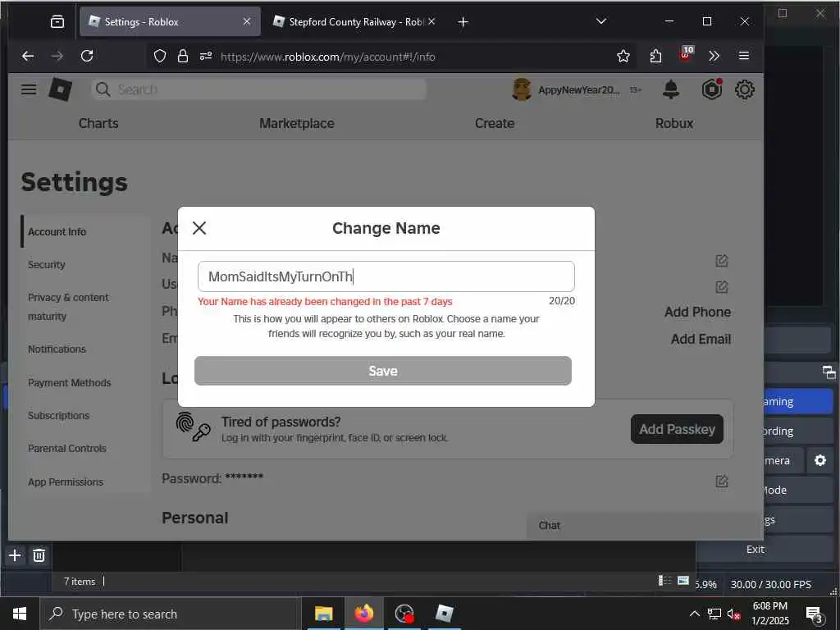Open Subscriptions settings section
The height and width of the screenshot is (630, 840).
coord(59,416)
